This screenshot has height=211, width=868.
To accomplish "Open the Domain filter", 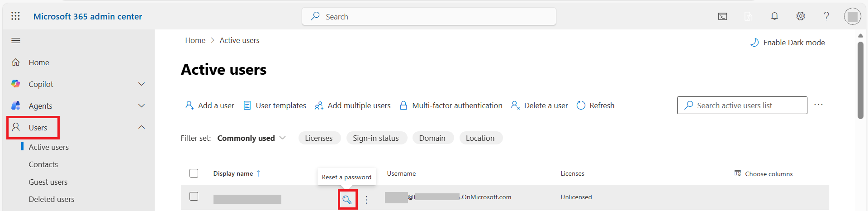I will click(x=432, y=138).
